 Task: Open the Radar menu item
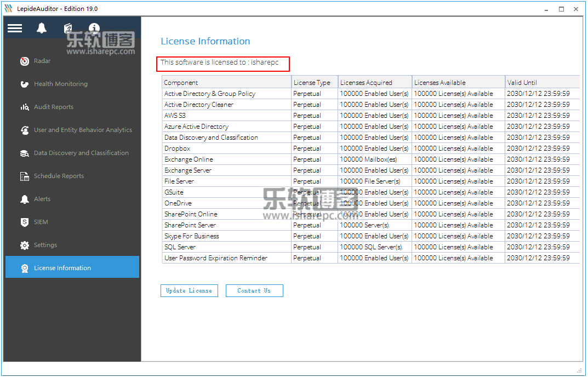click(42, 61)
